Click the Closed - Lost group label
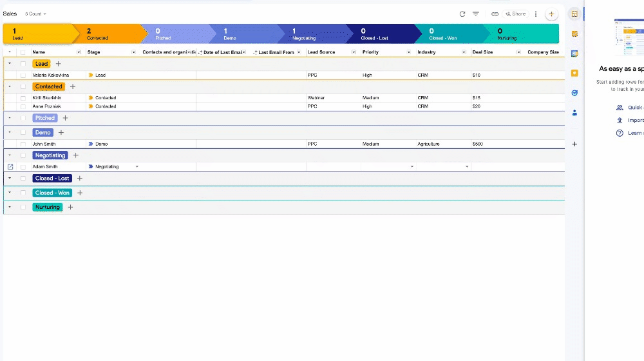Viewport: 644px width, 361px height. [x=52, y=179]
